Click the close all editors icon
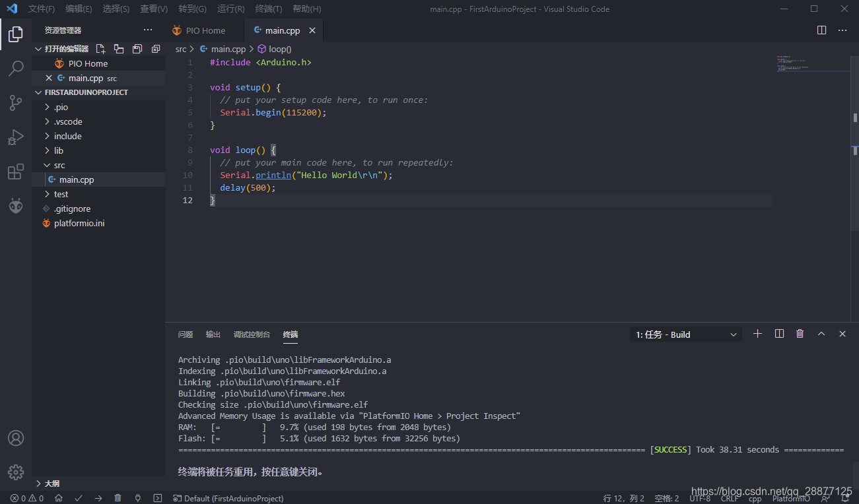 pyautogui.click(x=156, y=49)
